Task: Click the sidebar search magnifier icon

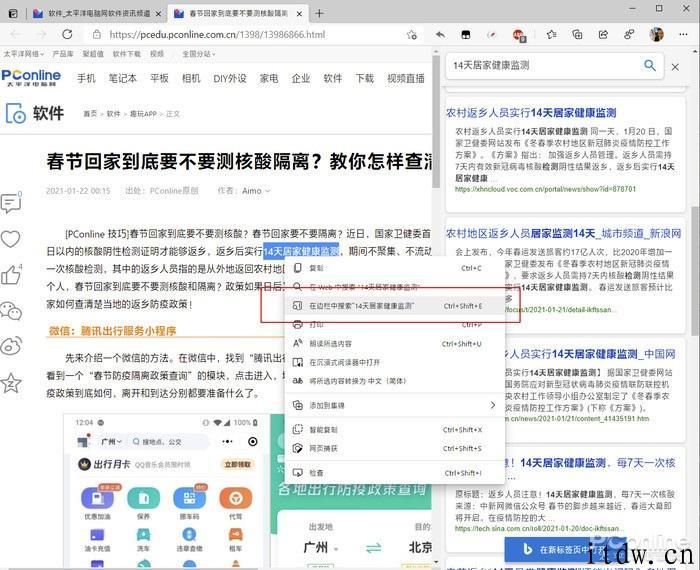Action: click(650, 66)
